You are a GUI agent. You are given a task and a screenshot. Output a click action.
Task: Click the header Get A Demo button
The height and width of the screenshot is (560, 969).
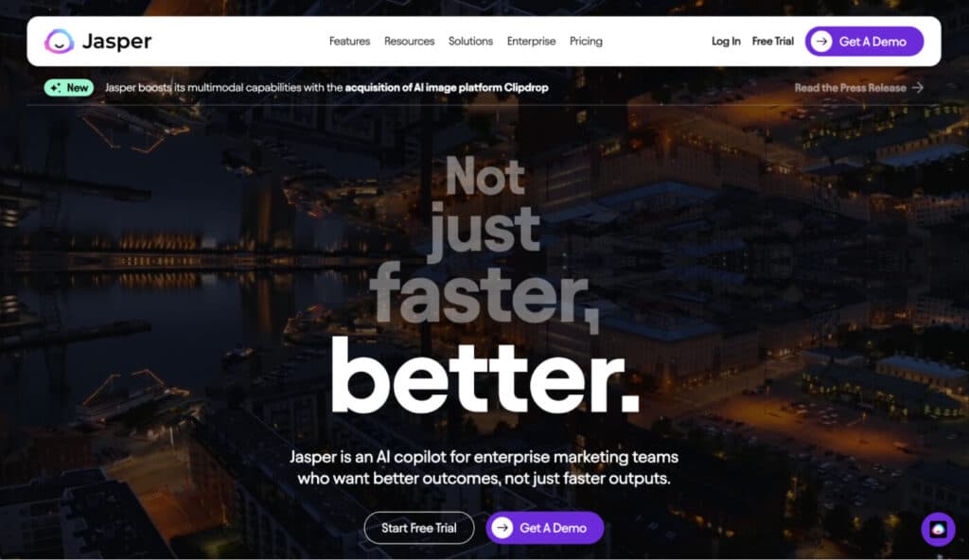[864, 42]
